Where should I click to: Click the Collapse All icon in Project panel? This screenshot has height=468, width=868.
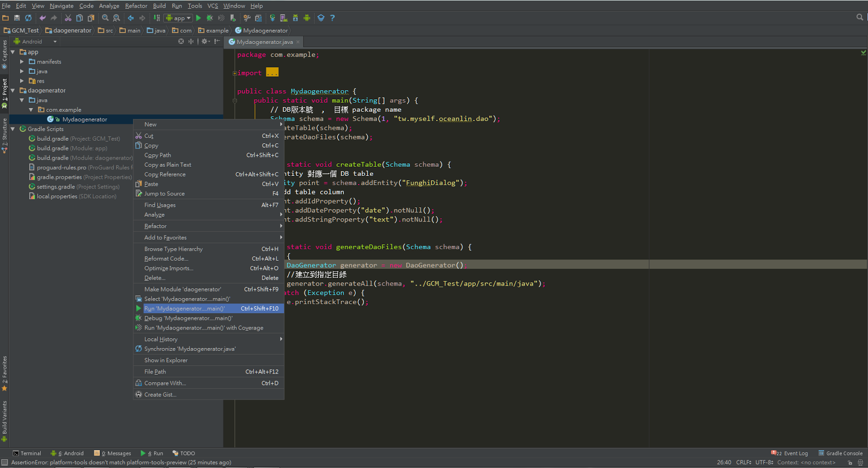pos(190,41)
